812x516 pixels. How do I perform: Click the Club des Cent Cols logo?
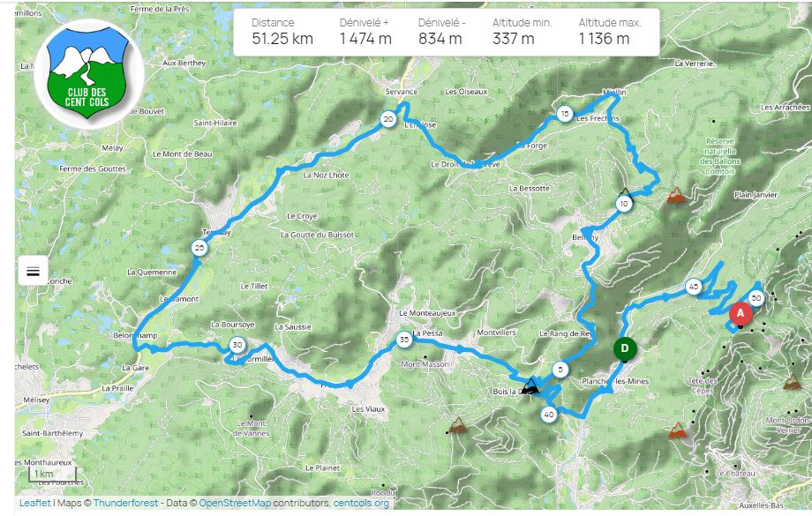[x=87, y=73]
